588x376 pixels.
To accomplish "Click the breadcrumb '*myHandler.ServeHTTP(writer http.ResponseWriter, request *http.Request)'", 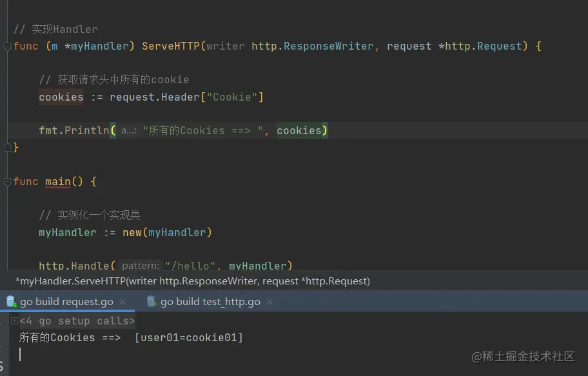I will (x=193, y=281).
